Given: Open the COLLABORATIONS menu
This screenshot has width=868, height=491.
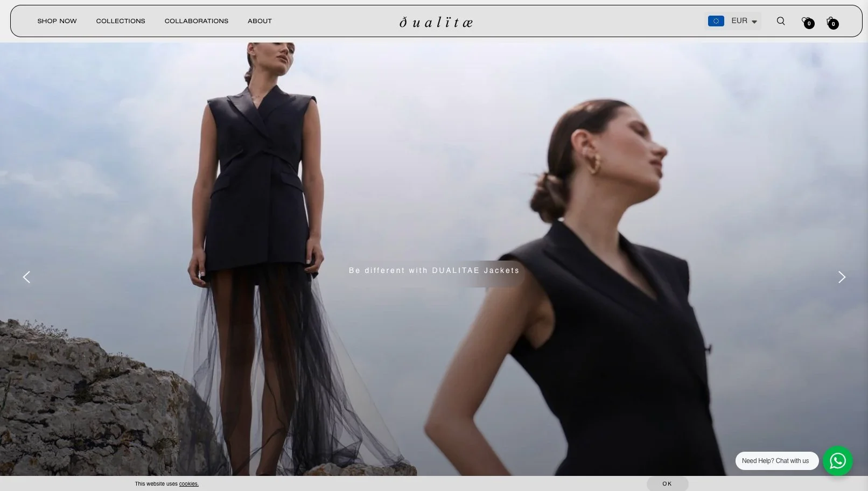Looking at the screenshot, I should click(197, 21).
